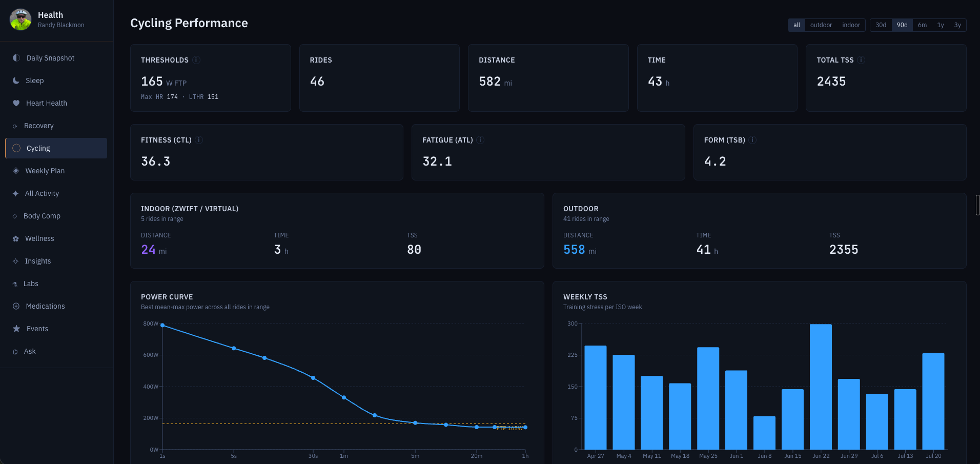The width and height of the screenshot is (980, 464).
Task: Open the Events page
Action: pos(56,329)
